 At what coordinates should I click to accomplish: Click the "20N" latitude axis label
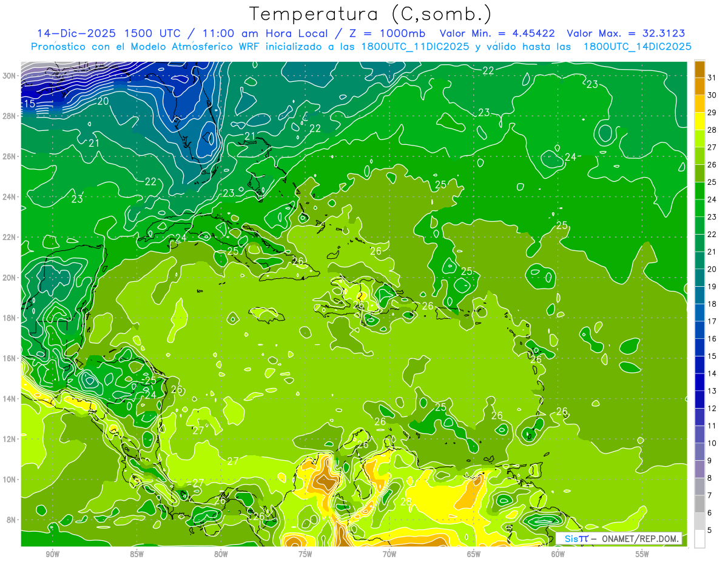click(9, 278)
